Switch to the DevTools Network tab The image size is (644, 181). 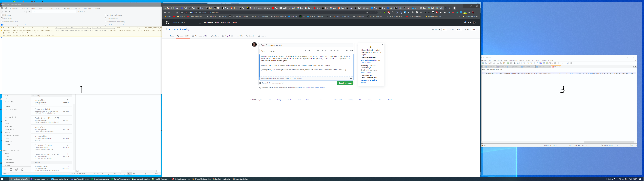coord(50,8)
